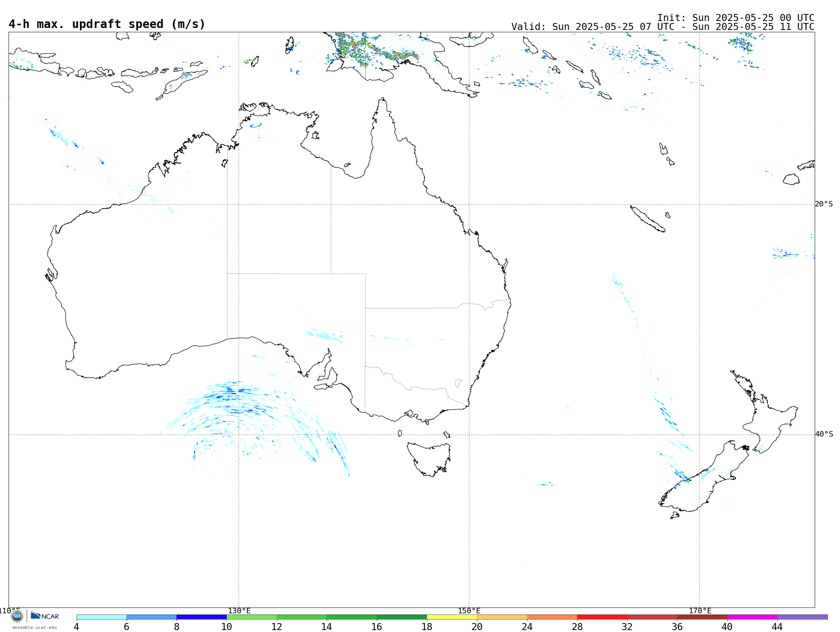
Task: Click the '40°S' latitude label
Action: [824, 434]
